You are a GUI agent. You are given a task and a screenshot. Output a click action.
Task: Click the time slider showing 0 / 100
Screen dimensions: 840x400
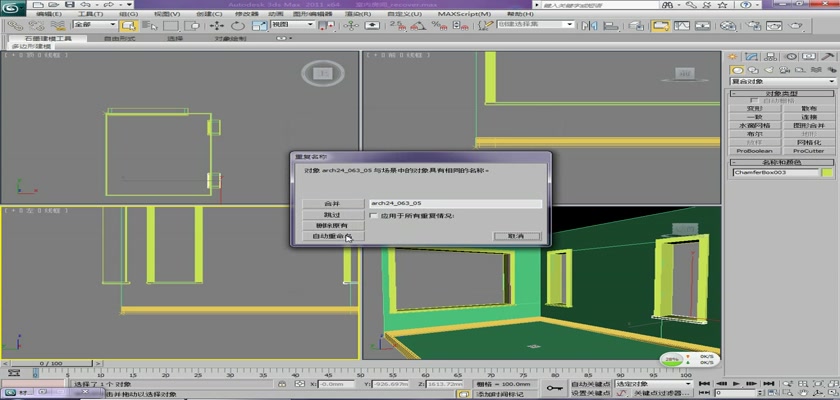coord(51,363)
